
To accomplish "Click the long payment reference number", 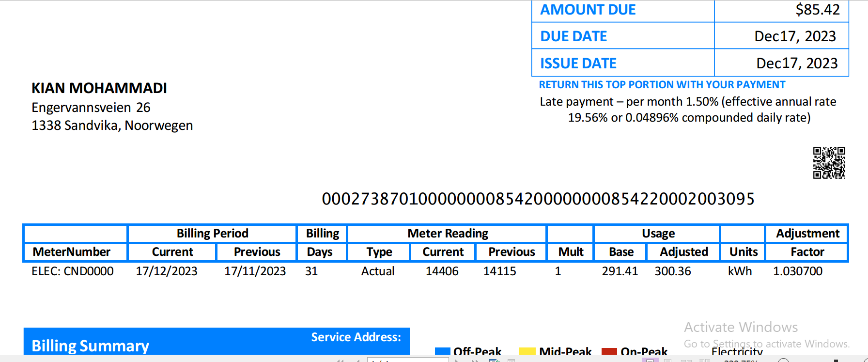I will coord(538,199).
